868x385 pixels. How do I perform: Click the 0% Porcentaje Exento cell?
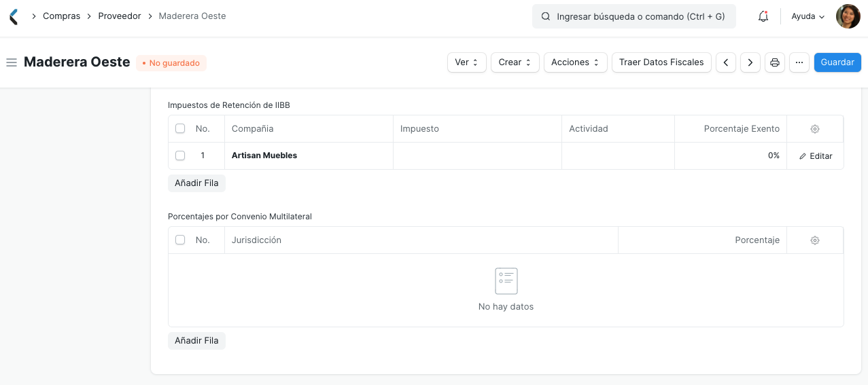point(731,155)
